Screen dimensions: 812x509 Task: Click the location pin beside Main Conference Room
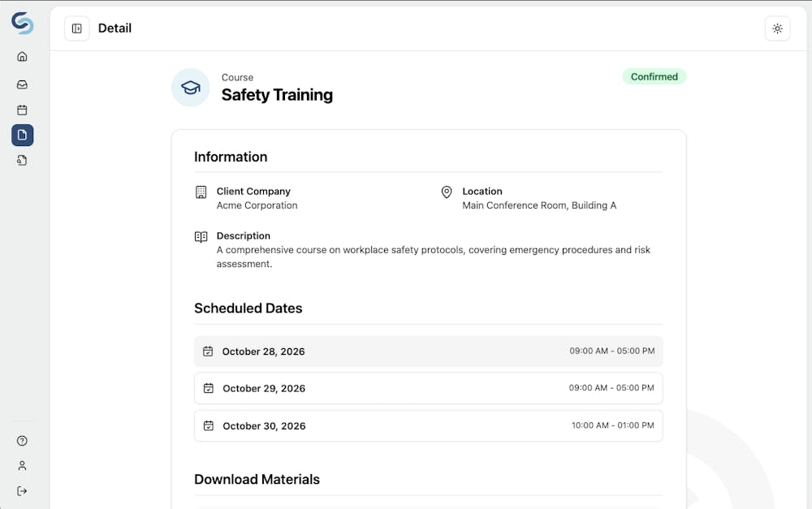(447, 192)
